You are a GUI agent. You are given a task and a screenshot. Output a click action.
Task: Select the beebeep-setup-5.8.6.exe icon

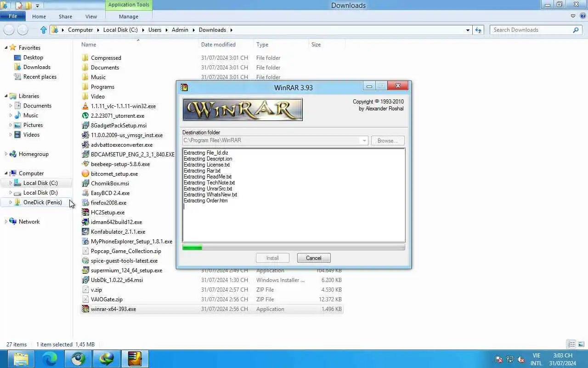85,164
